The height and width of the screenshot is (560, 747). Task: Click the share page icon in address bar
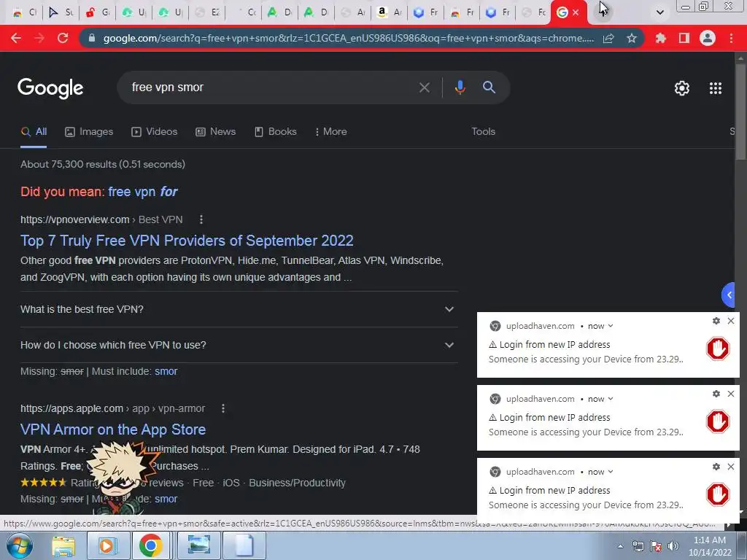pos(608,38)
